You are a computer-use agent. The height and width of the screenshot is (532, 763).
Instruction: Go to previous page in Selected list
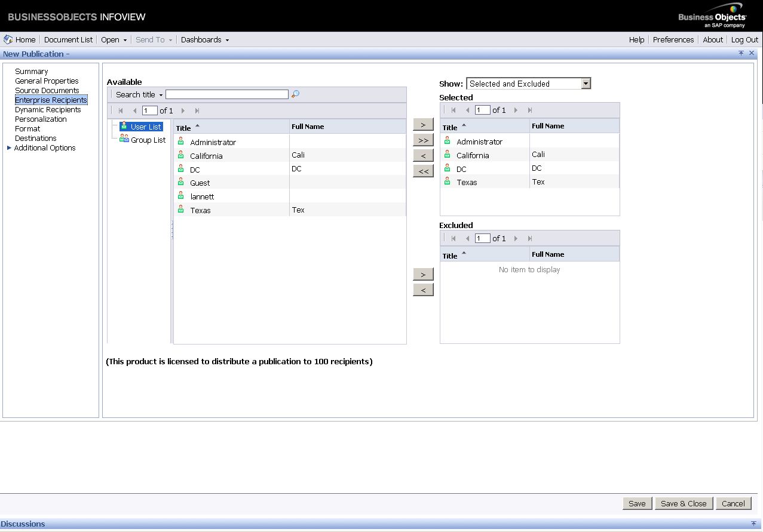(467, 110)
